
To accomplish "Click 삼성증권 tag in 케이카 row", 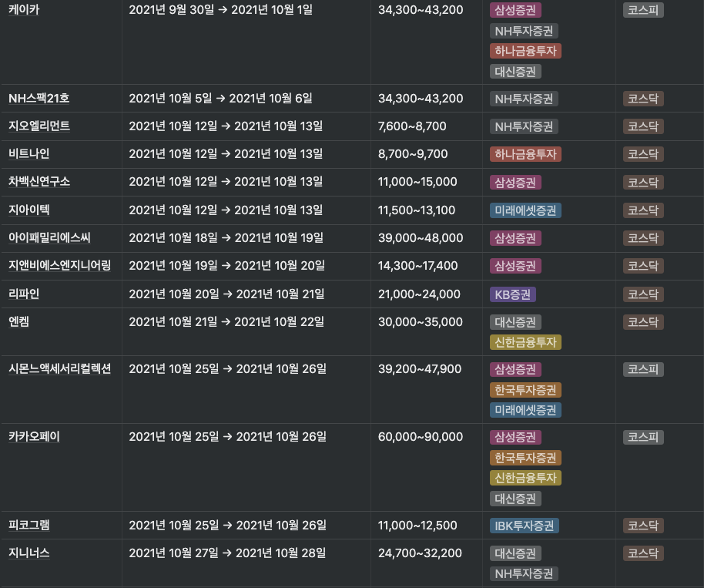I will (x=515, y=10).
